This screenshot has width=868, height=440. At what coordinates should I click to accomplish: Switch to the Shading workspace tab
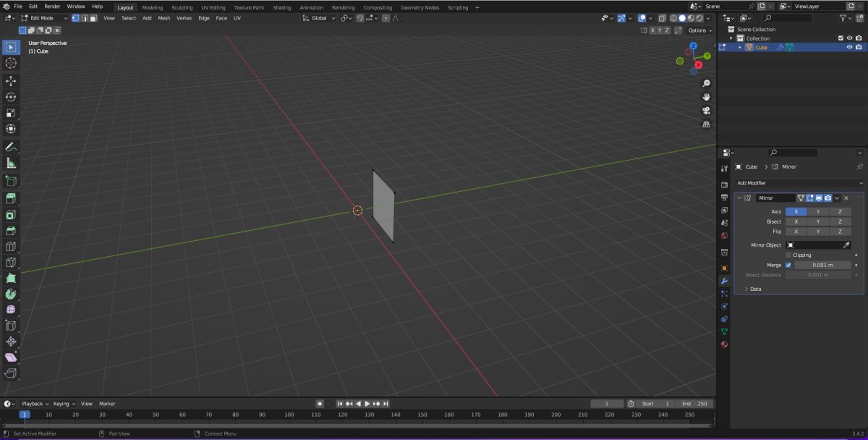coord(281,7)
